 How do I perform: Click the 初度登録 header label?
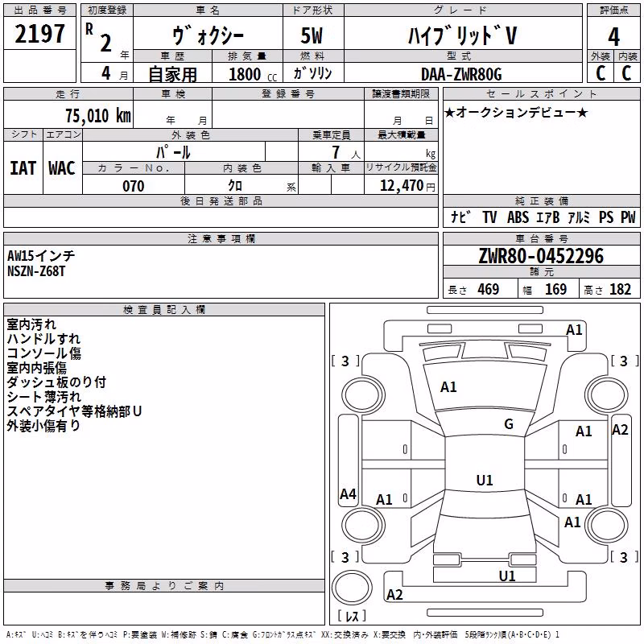(x=107, y=10)
